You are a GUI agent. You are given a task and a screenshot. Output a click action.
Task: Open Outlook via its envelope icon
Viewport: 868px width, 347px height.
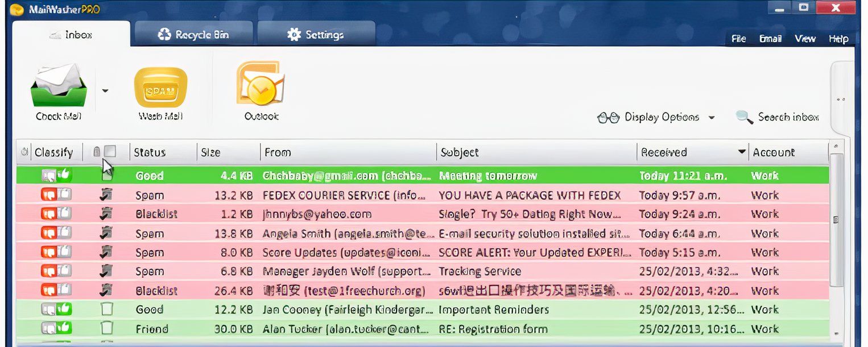(261, 84)
